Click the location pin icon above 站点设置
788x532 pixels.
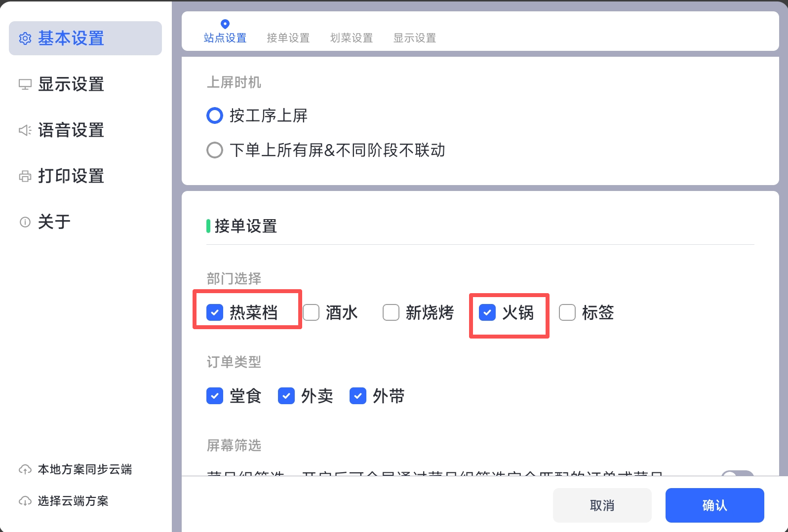point(225,24)
